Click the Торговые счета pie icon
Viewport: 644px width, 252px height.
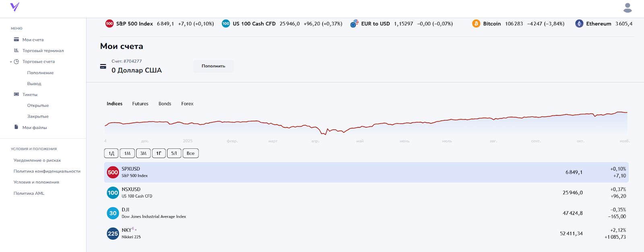tap(17, 61)
